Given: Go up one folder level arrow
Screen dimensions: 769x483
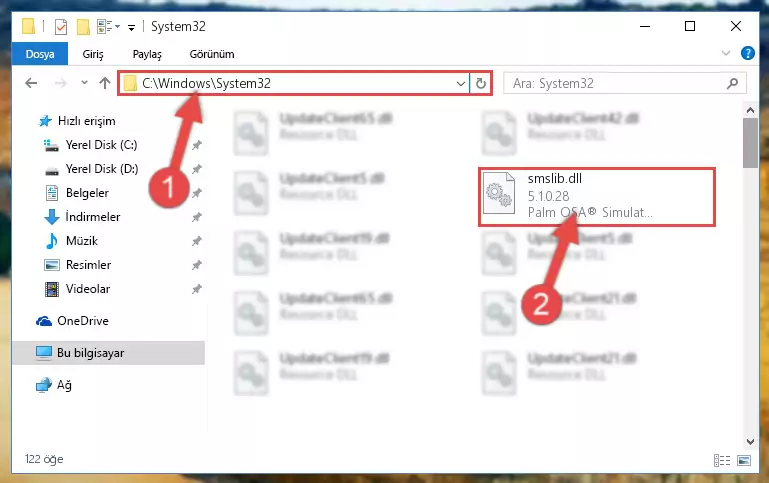Looking at the screenshot, I should pos(104,83).
